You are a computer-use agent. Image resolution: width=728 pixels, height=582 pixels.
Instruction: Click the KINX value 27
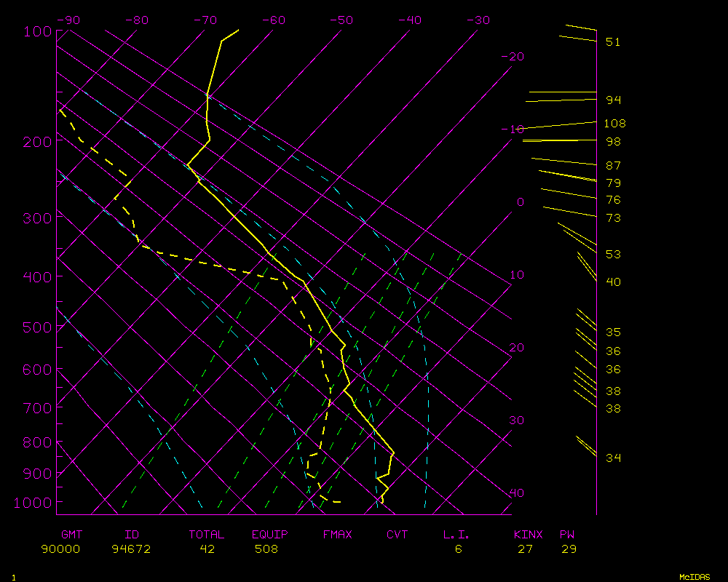tap(525, 549)
